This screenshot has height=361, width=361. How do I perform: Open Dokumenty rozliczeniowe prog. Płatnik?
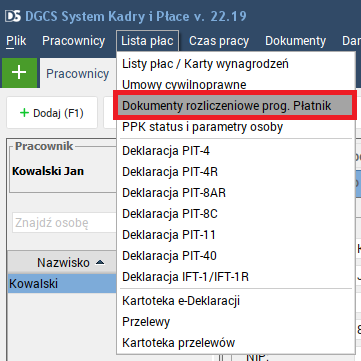[235, 105]
